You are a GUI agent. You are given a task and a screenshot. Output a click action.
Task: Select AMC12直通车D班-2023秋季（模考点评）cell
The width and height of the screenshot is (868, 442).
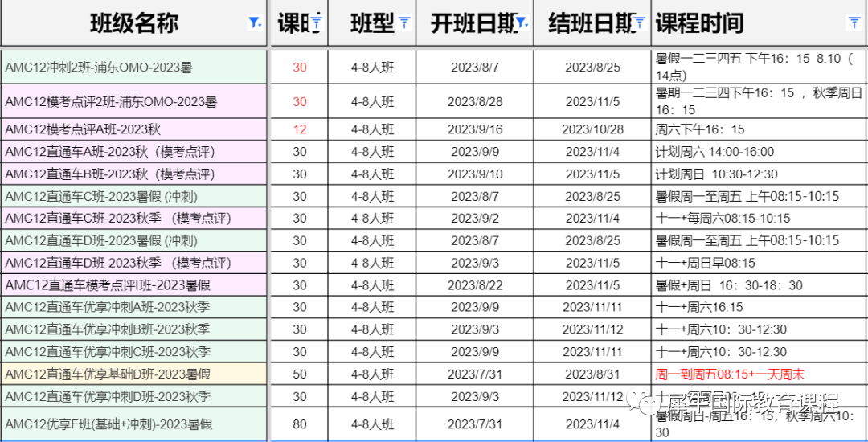coord(134,262)
